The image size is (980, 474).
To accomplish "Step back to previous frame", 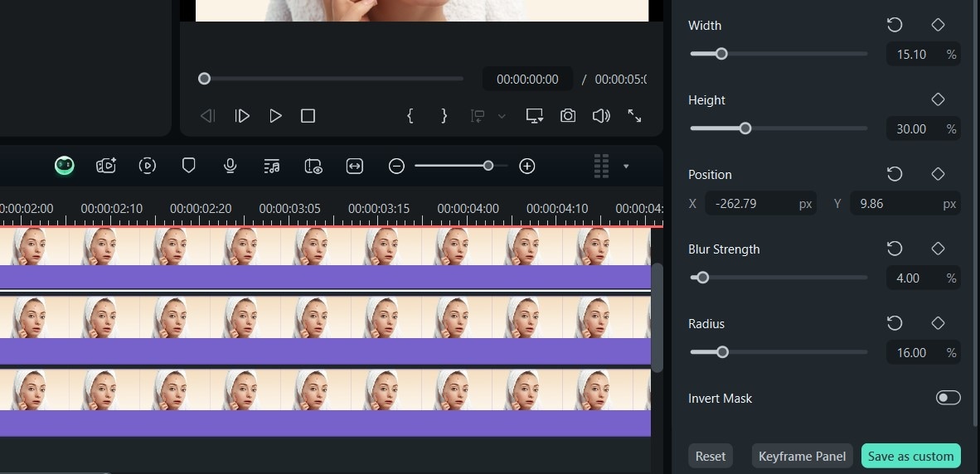I will tap(207, 116).
